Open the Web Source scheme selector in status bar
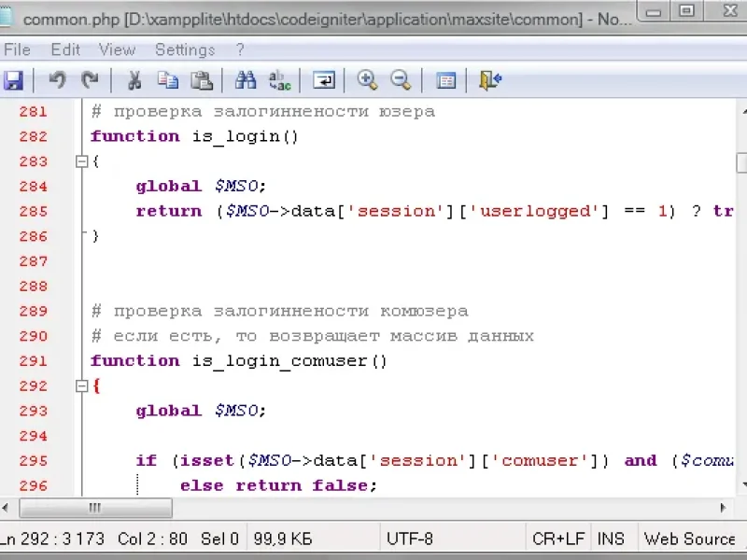The width and height of the screenshot is (747, 560). pyautogui.click(x=689, y=539)
